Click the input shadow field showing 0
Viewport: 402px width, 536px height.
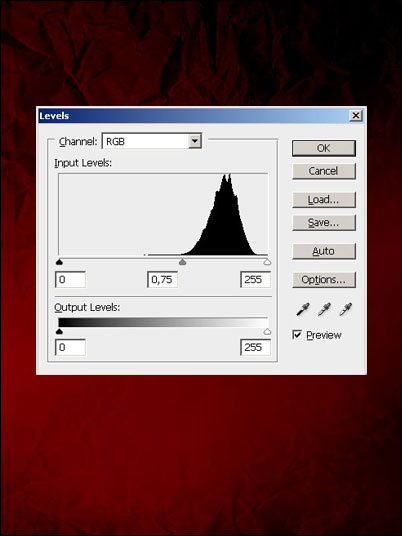70,280
